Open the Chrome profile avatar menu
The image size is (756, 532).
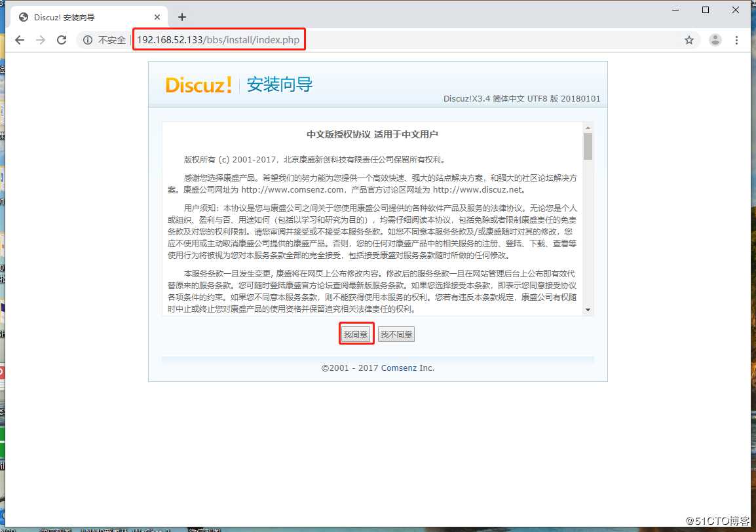pyautogui.click(x=715, y=40)
